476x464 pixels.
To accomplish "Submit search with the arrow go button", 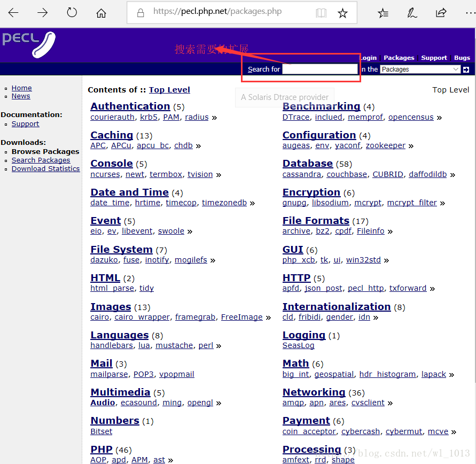I will (466, 69).
